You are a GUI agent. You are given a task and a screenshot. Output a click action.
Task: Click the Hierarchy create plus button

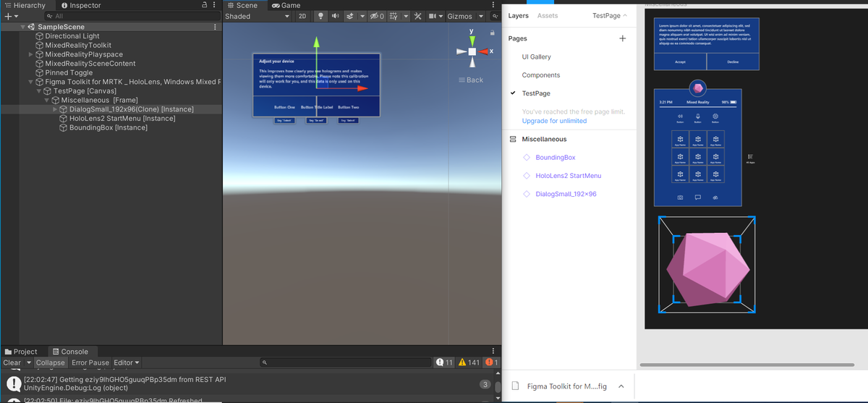coord(7,16)
